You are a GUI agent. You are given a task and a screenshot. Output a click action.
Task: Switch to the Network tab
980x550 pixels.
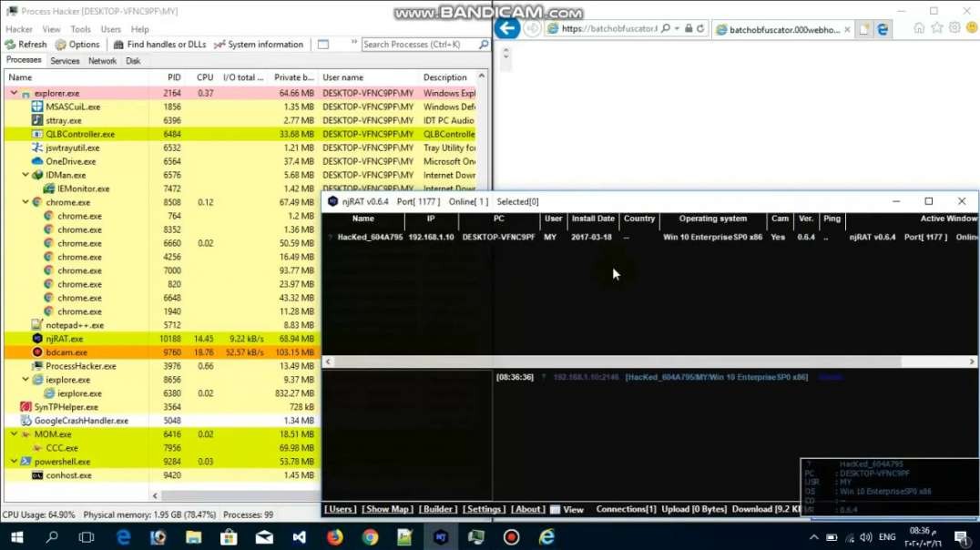(x=102, y=61)
